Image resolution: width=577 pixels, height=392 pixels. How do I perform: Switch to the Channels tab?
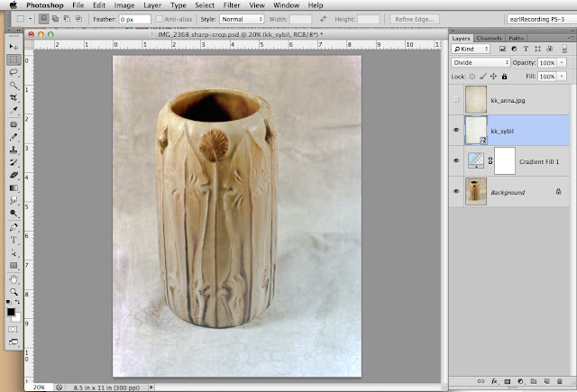[x=490, y=39]
